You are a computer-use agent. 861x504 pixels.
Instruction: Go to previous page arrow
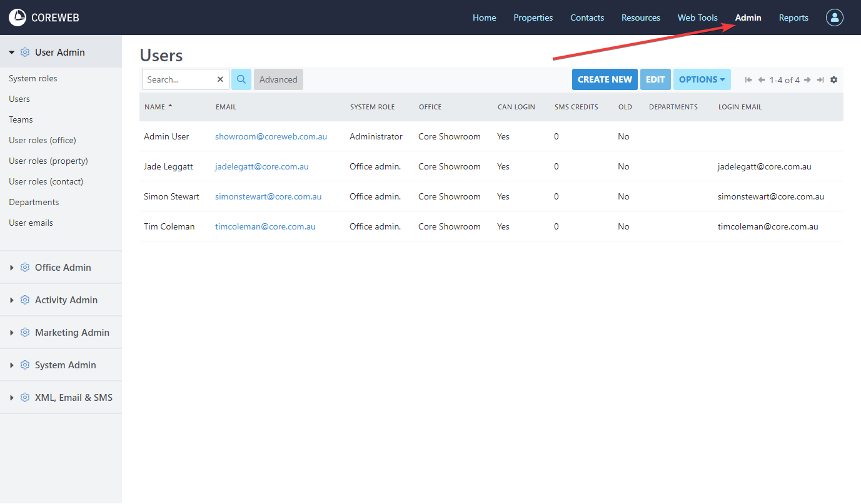click(x=762, y=80)
